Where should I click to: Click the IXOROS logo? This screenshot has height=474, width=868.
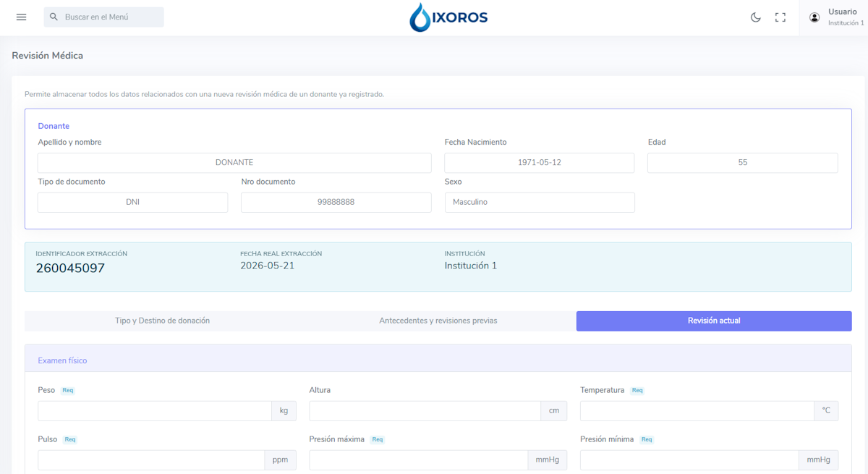pyautogui.click(x=448, y=17)
